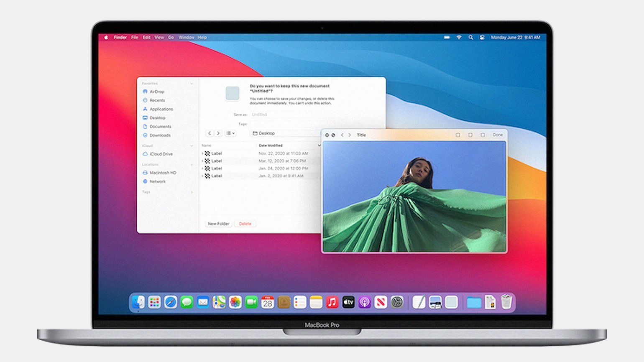644x362 pixels.
Task: Expand the Tags sidebar section
Action: point(192,192)
